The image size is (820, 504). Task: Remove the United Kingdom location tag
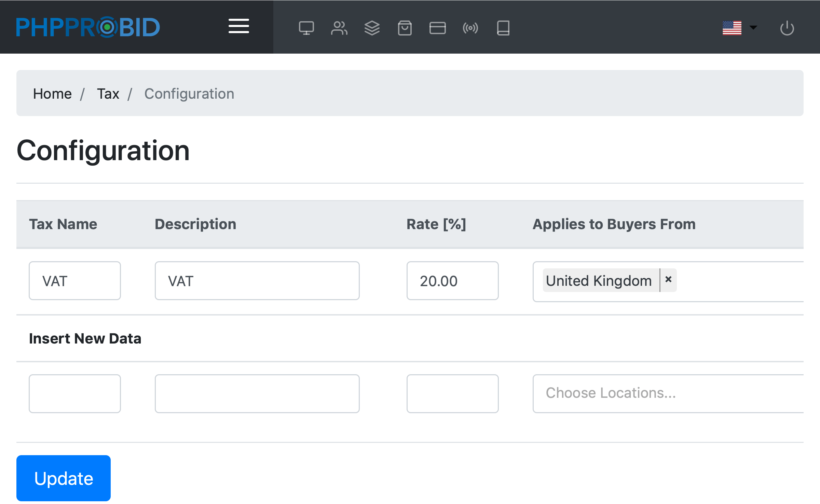click(x=668, y=280)
